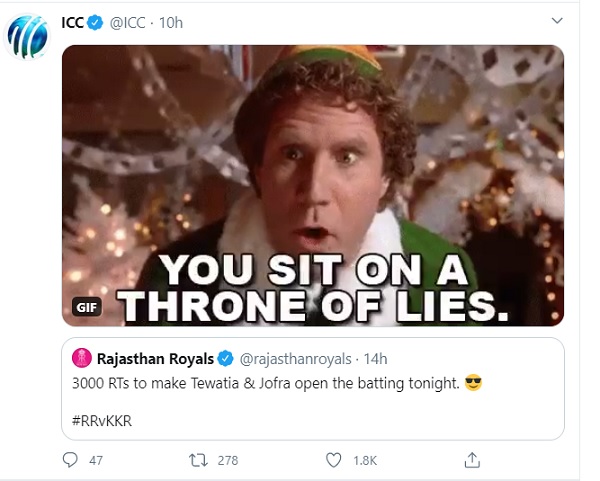This screenshot has height=481, width=600.
Task: Click the ICC profile avatar
Action: 27,38
